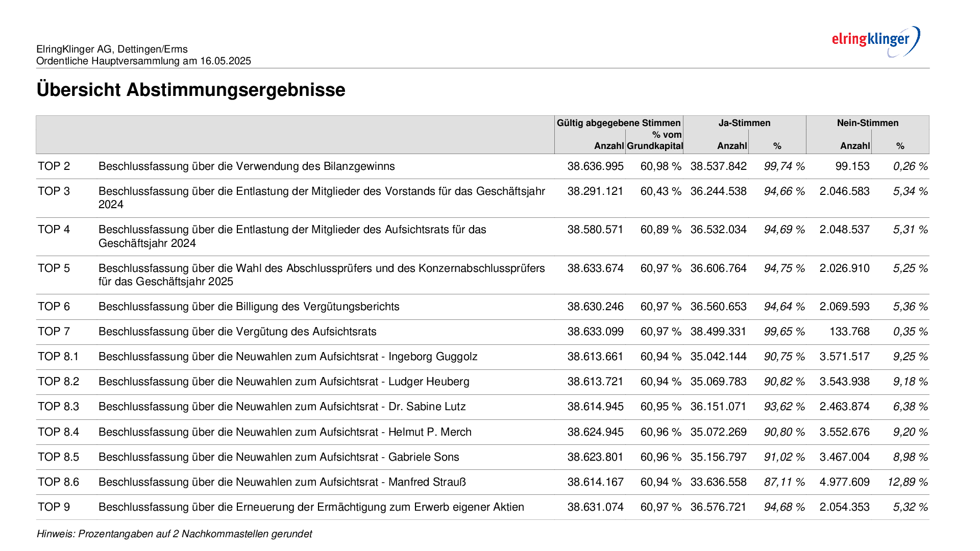The image size is (980, 551).
Task: Click the Ordentliche Hauptversammlung date line
Action: (143, 61)
